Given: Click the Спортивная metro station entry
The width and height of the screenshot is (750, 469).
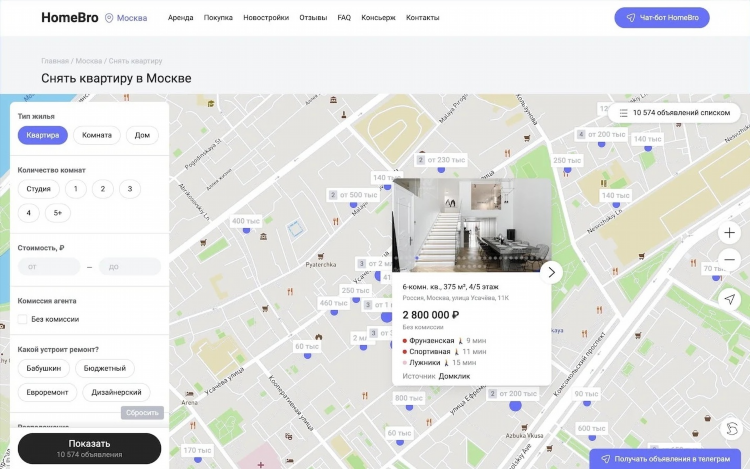Looking at the screenshot, I should 444,352.
